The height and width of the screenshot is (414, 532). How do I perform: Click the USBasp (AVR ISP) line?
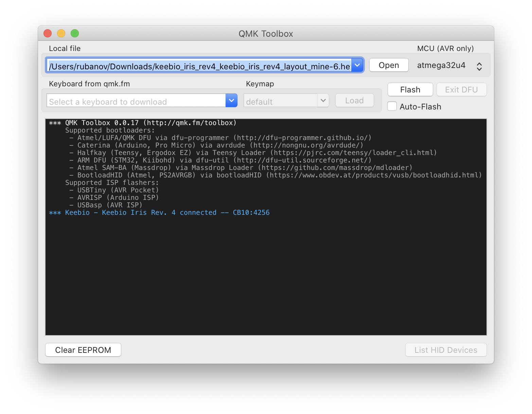coord(106,205)
